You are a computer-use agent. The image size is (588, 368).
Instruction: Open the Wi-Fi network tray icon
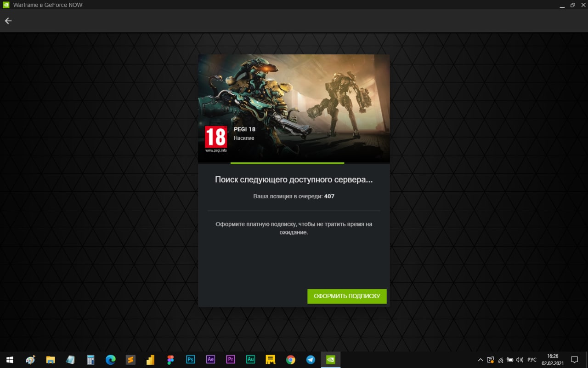pos(500,360)
